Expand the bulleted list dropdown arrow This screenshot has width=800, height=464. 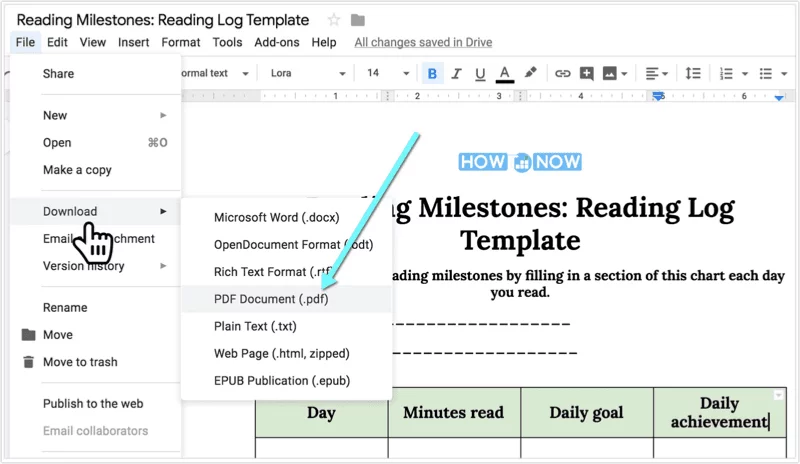pyautogui.click(x=784, y=74)
